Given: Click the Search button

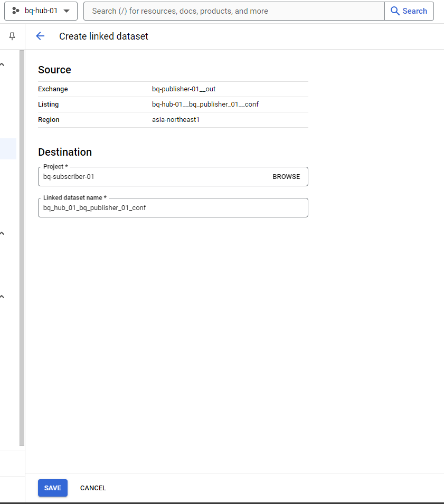Looking at the screenshot, I should coord(409,11).
